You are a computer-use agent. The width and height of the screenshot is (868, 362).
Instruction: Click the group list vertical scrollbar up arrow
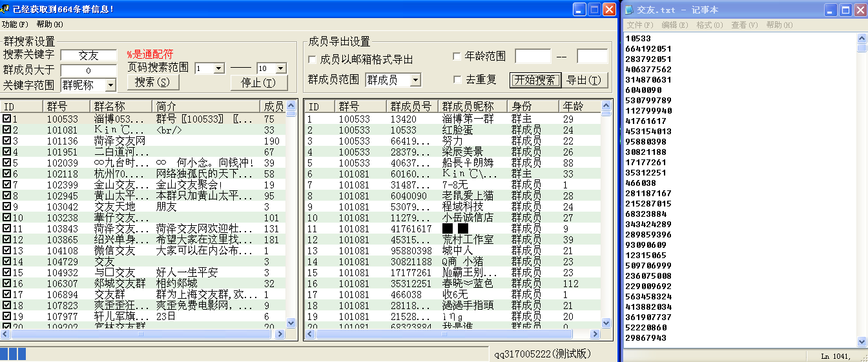tap(291, 105)
